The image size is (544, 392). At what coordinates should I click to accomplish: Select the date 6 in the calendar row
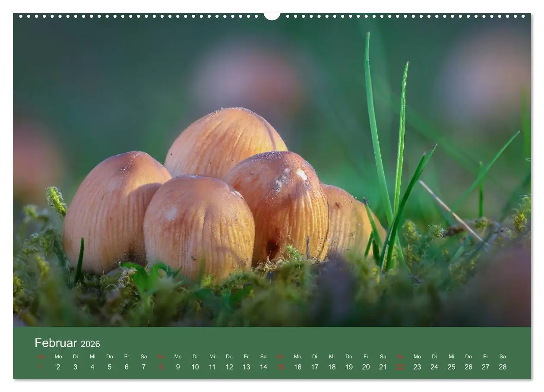(x=127, y=367)
